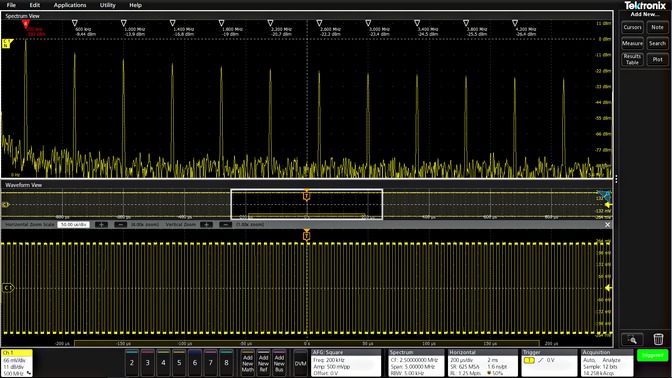Open the Help menu

[x=135, y=5]
